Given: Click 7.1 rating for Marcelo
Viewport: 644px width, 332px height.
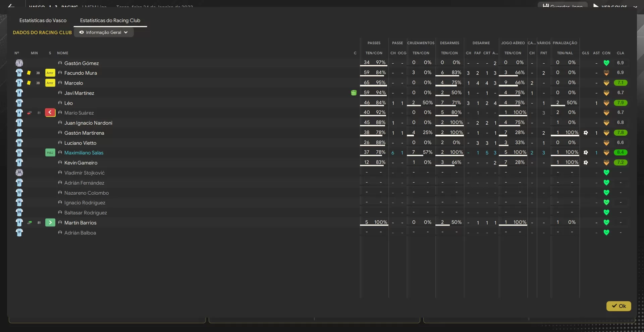Looking at the screenshot, I should (621, 83).
